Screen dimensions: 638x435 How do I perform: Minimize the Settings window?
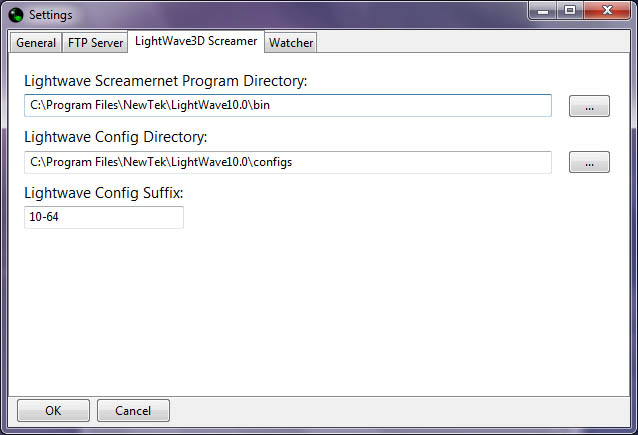[x=544, y=12]
